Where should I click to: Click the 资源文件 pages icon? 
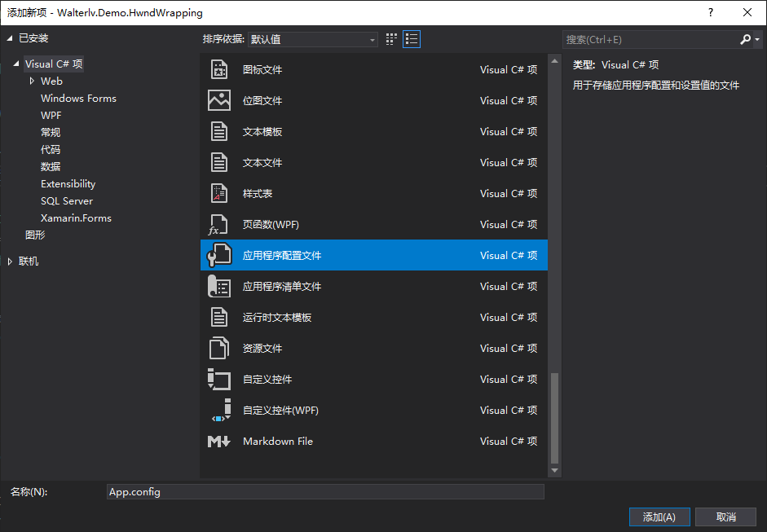tap(218, 348)
